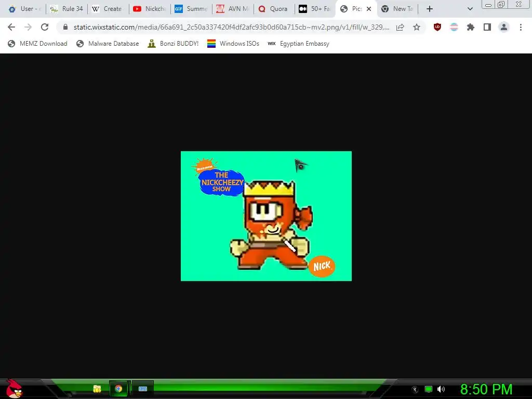Go back to the previous page

pos(11,27)
